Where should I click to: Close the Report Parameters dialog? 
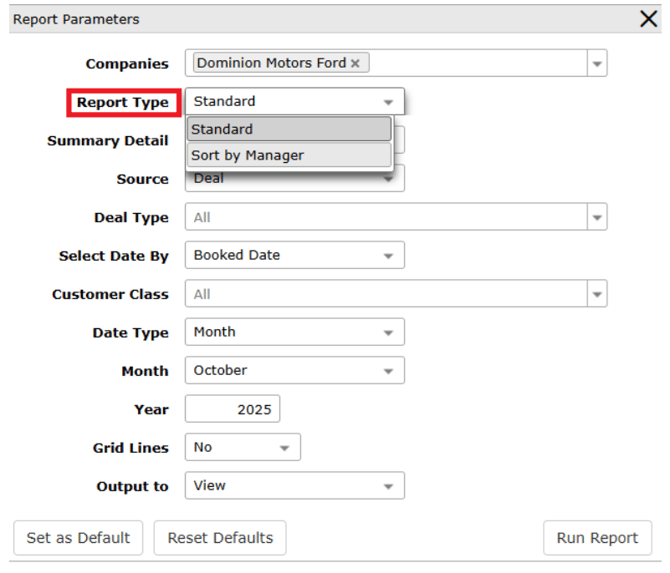[648, 19]
